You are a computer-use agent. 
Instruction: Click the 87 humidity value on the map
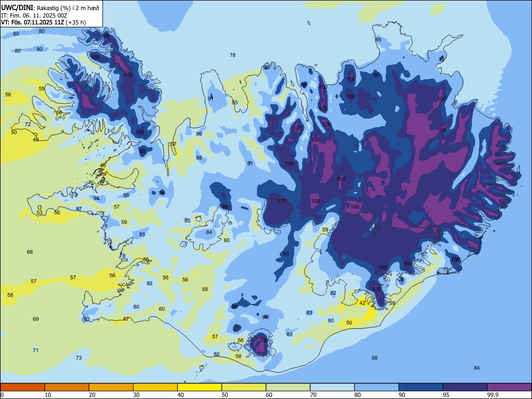[x=79, y=209]
